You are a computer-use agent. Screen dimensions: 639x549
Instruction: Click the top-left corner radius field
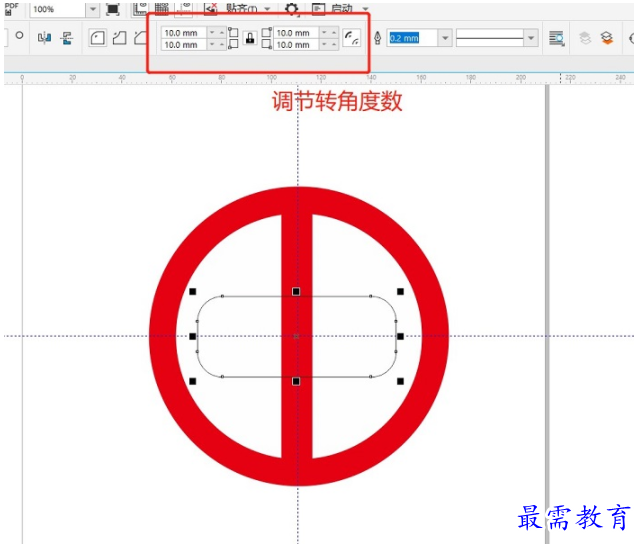184,33
